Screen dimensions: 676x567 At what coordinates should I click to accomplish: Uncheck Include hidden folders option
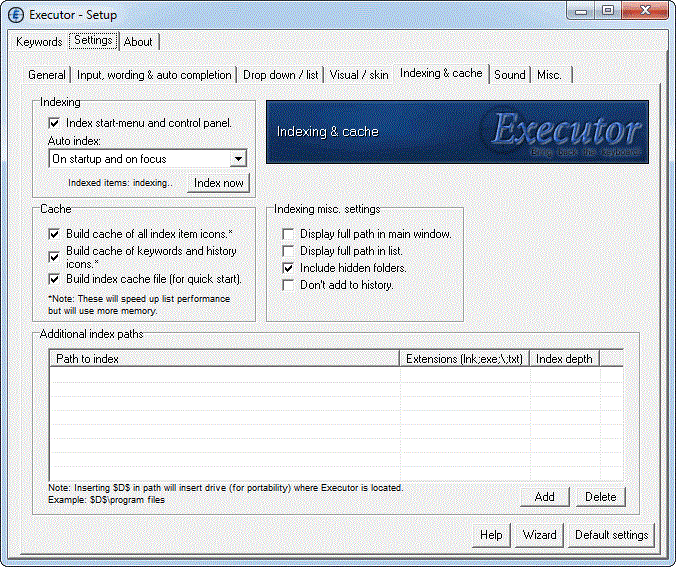click(x=289, y=268)
